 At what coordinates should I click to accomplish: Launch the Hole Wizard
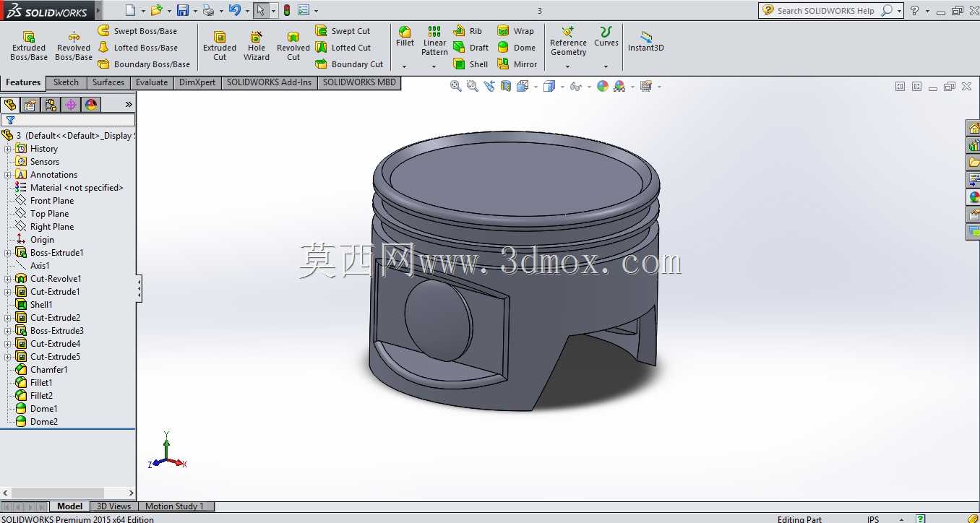(x=257, y=46)
